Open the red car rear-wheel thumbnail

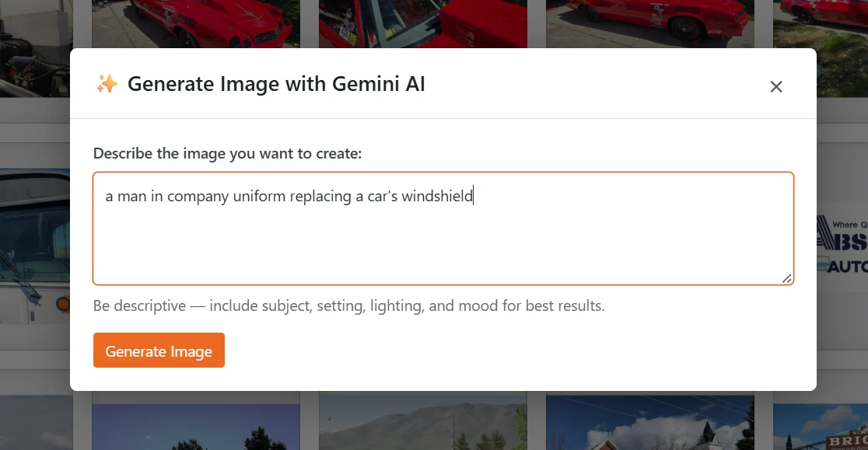tap(649, 23)
